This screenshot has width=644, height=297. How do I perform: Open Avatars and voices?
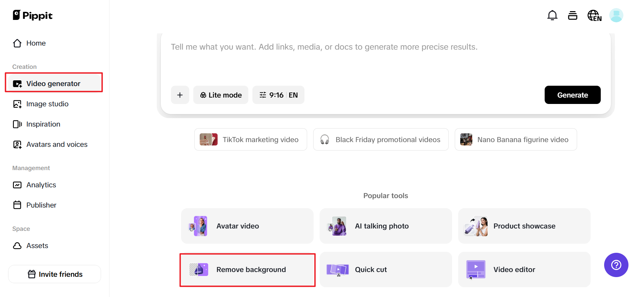pyautogui.click(x=57, y=144)
